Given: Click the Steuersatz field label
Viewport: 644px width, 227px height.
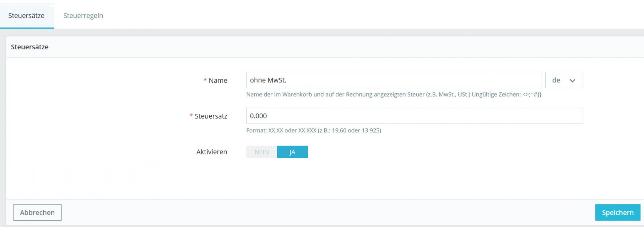Looking at the screenshot, I should pos(211,116).
